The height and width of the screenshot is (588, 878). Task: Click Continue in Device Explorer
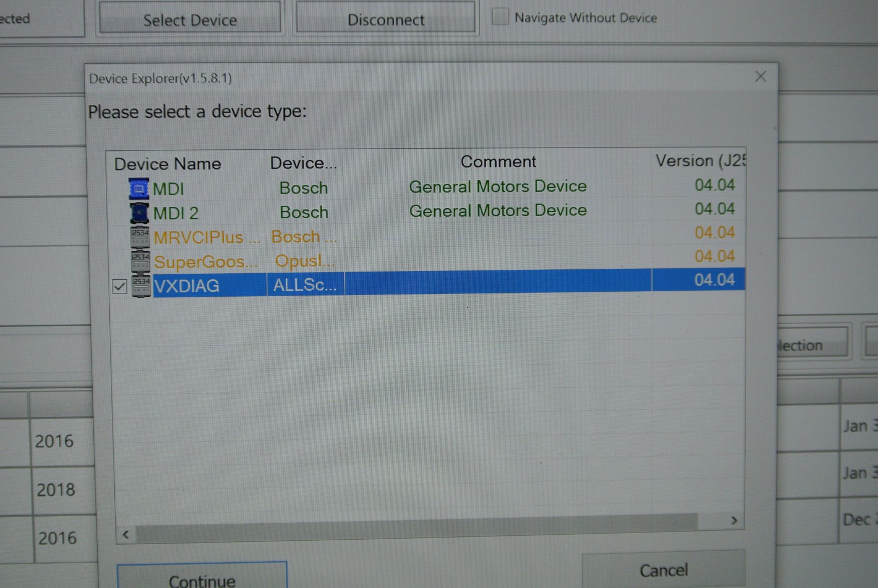[x=202, y=576]
